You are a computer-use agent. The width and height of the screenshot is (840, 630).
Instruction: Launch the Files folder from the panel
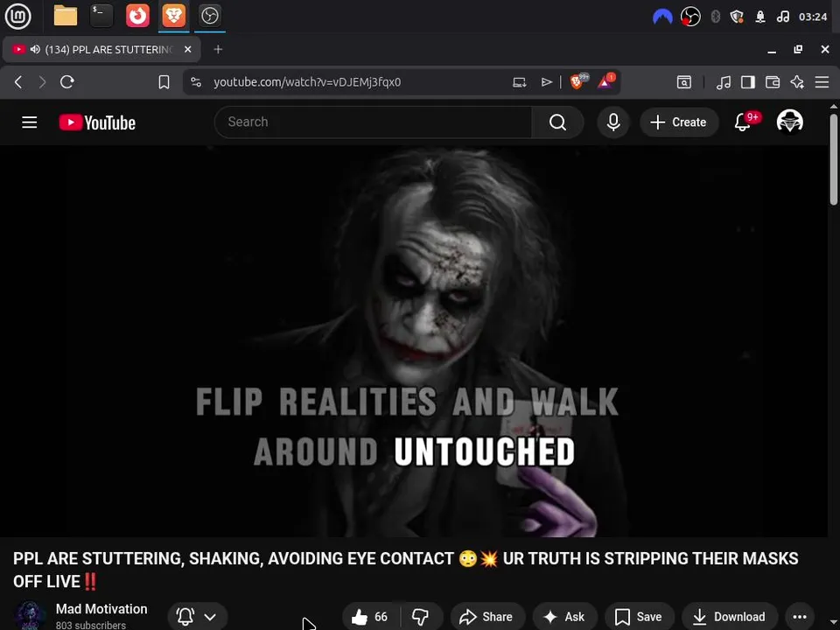coord(66,16)
